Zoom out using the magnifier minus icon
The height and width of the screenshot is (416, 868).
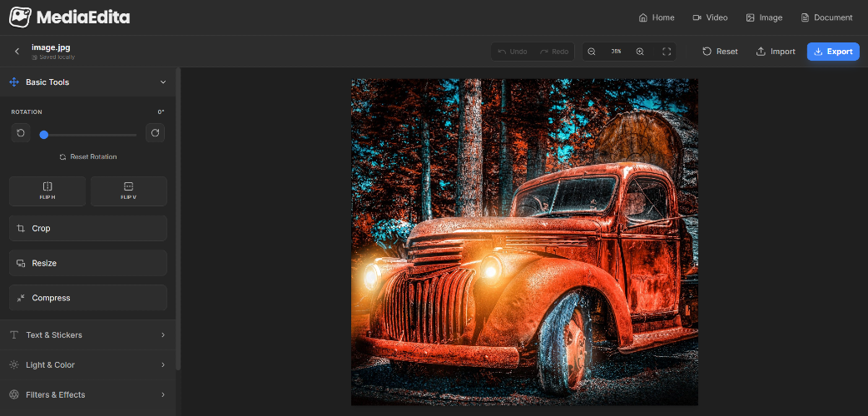click(x=592, y=52)
